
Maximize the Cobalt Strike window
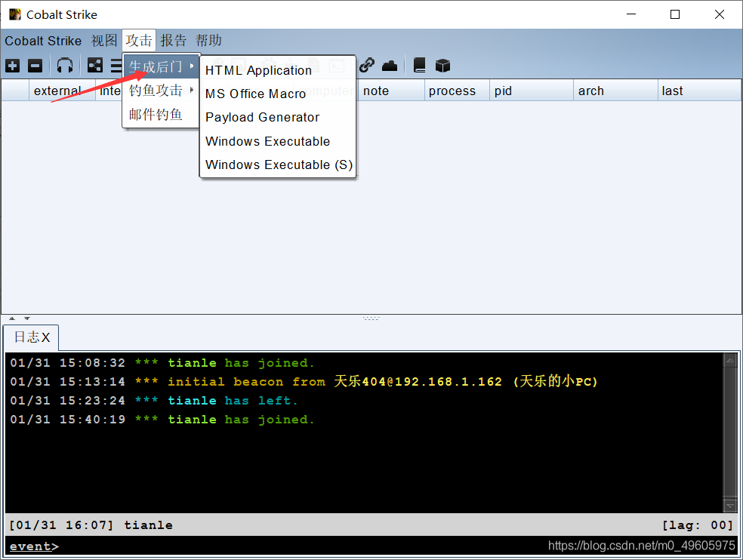coord(675,14)
